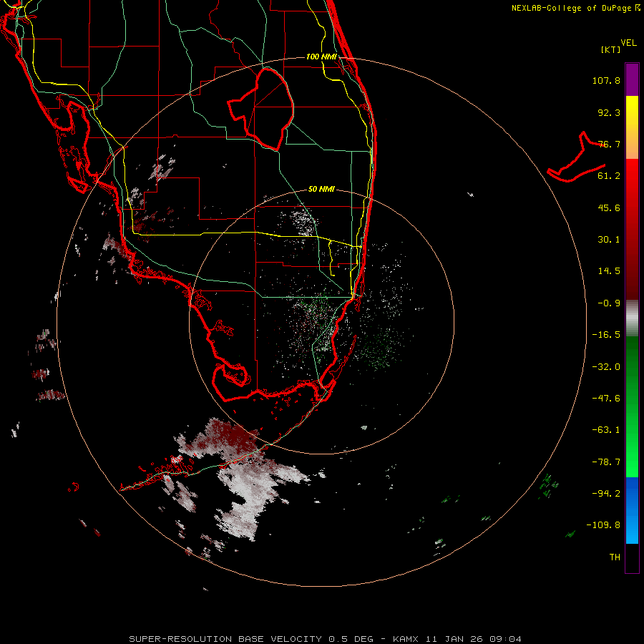Click the 92.3 scale value
The height and width of the screenshot is (644, 644).
[609, 112]
